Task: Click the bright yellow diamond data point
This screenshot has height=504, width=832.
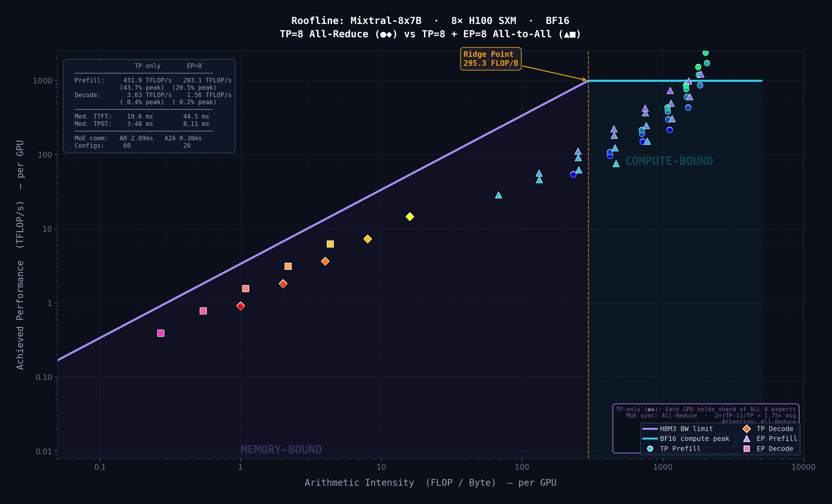Action: click(x=409, y=217)
